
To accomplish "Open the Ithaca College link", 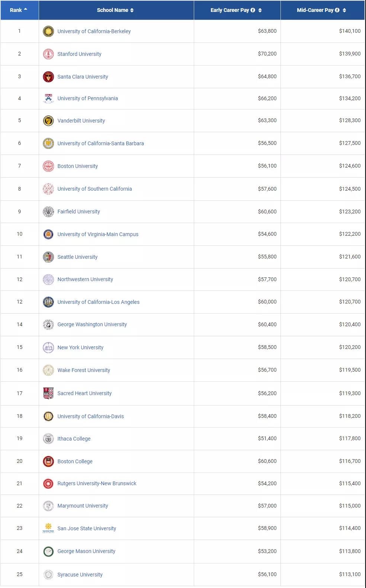I will pyautogui.click(x=74, y=439).
